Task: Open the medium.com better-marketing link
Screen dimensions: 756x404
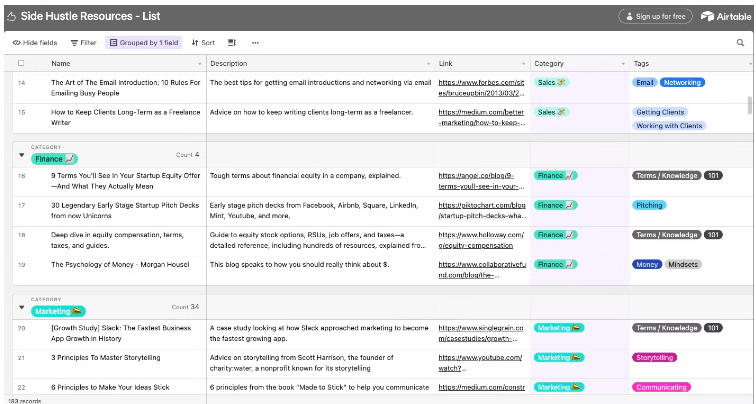Action: [481, 117]
